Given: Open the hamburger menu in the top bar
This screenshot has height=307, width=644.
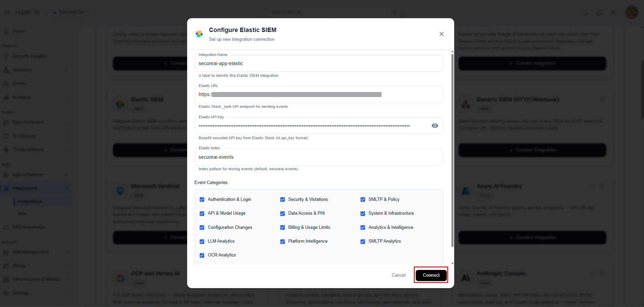Looking at the screenshot, I should (x=7, y=12).
